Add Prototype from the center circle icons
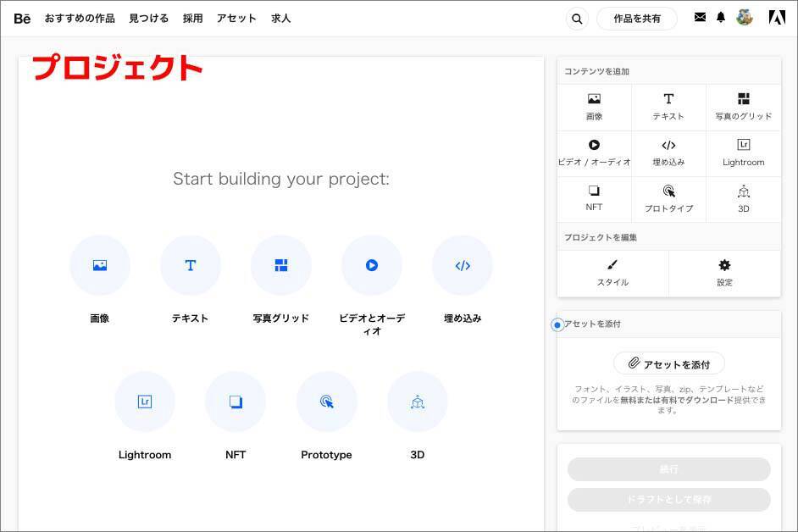The image size is (798, 532). click(x=327, y=402)
